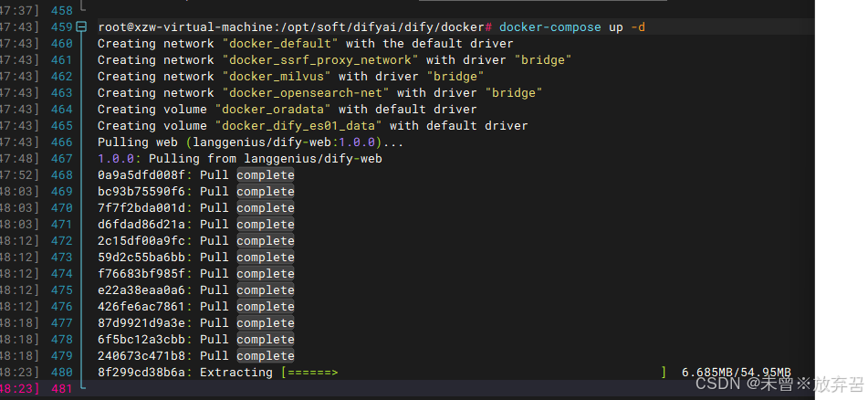Click layer ID 6f5bc12a3cbb
The image size is (868, 400).
[x=141, y=340]
